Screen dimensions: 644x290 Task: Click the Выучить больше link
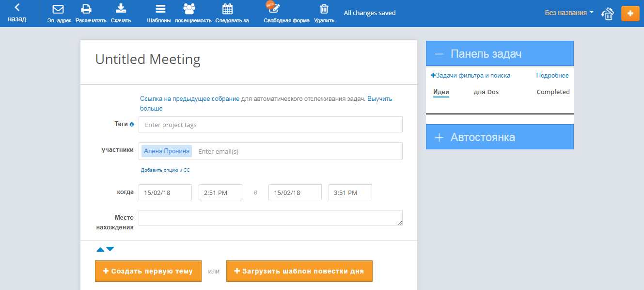coord(266,103)
